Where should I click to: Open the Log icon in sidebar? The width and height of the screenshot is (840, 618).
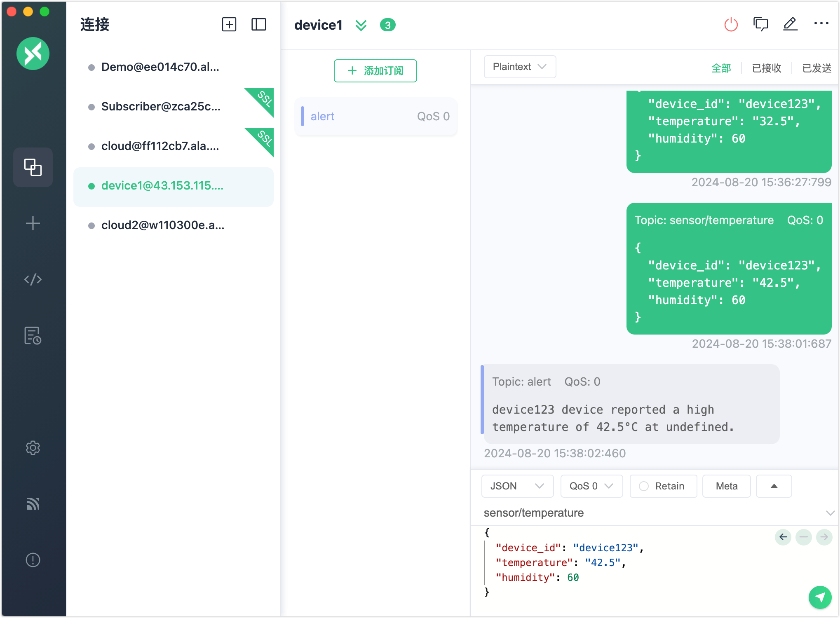coord(33,335)
